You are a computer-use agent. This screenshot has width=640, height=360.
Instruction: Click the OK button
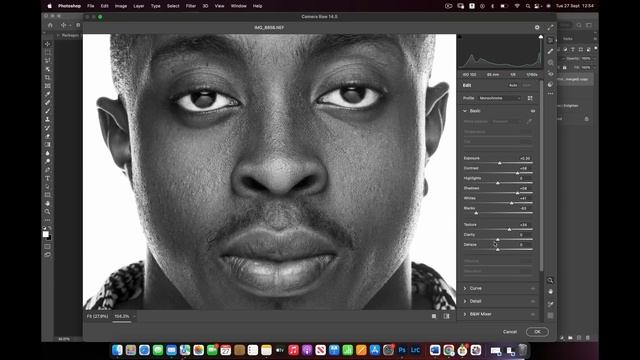(537, 332)
